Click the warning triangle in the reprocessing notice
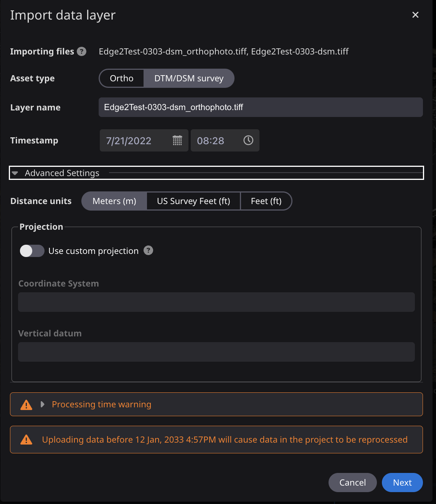436x504 pixels. (26, 440)
